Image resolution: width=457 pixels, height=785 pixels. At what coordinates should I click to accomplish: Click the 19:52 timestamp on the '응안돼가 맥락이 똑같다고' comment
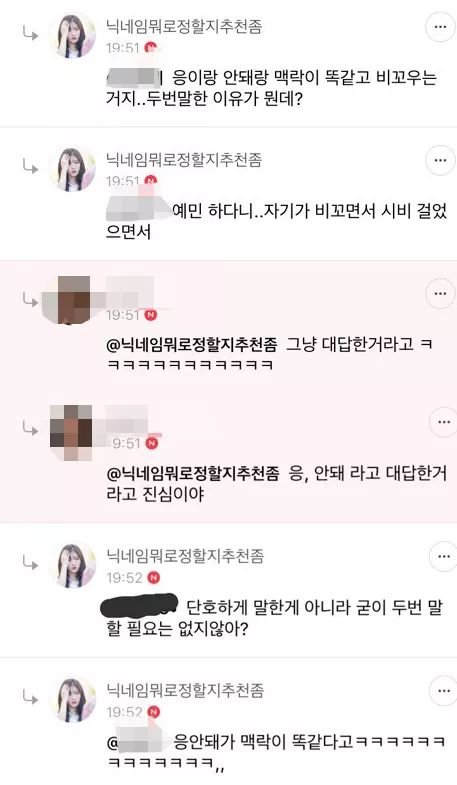pos(125,711)
